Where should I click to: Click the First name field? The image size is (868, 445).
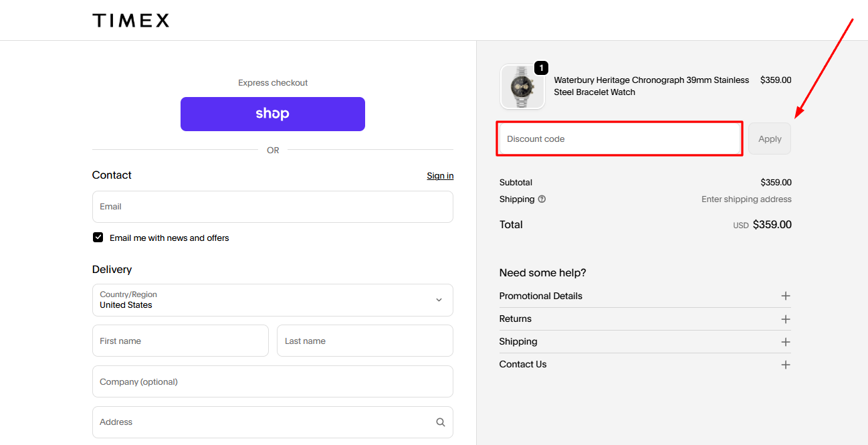click(181, 341)
